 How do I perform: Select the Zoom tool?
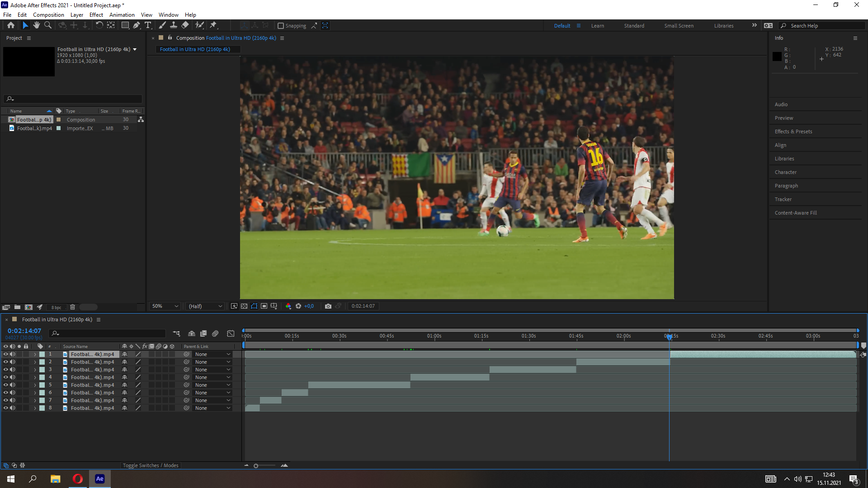click(x=48, y=25)
